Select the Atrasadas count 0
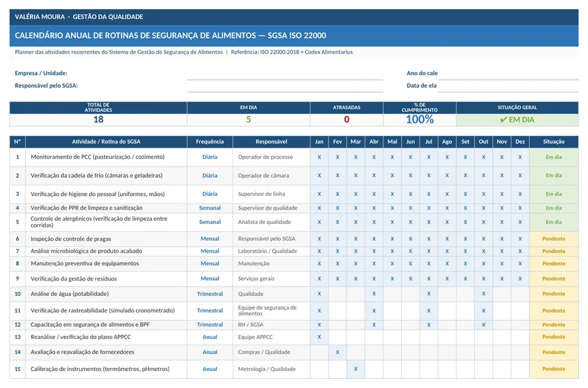The image size is (588, 388). (346, 120)
